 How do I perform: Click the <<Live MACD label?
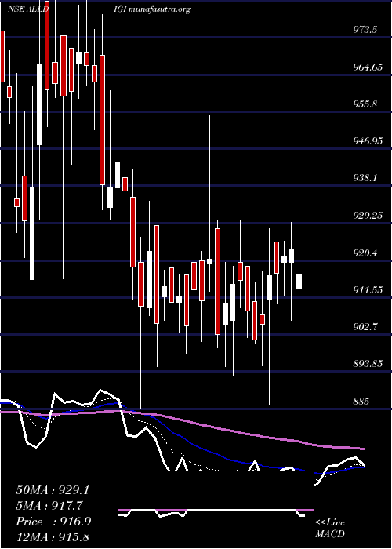pyautogui.click(x=330, y=529)
